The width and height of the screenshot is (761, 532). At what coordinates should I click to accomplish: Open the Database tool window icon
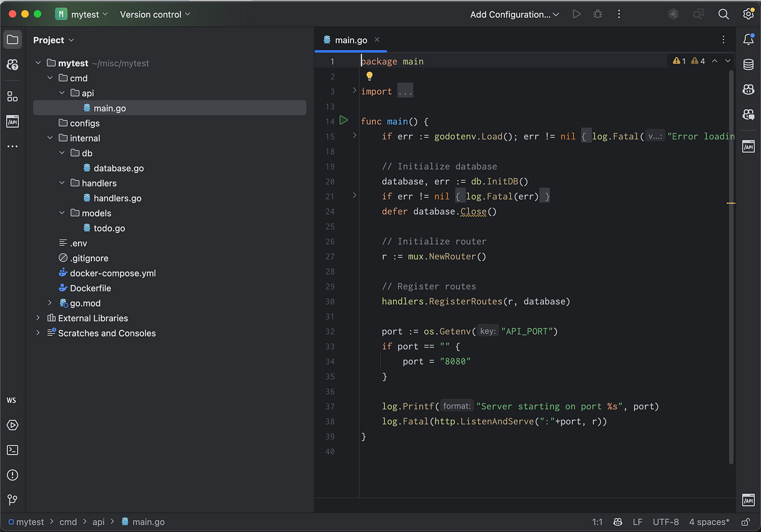(x=748, y=64)
